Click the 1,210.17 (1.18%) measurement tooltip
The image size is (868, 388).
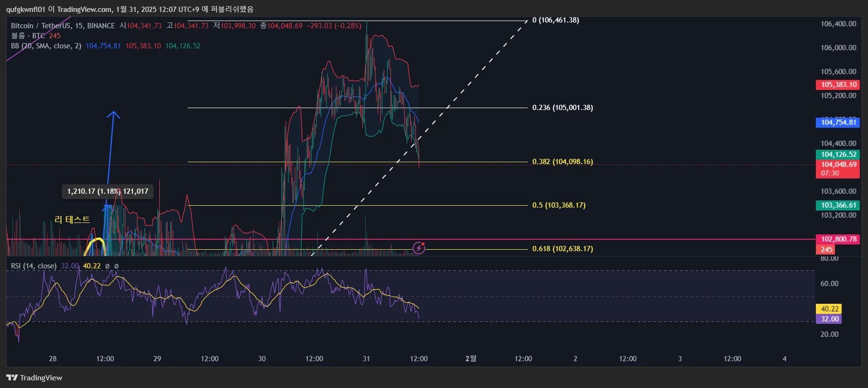coord(108,191)
